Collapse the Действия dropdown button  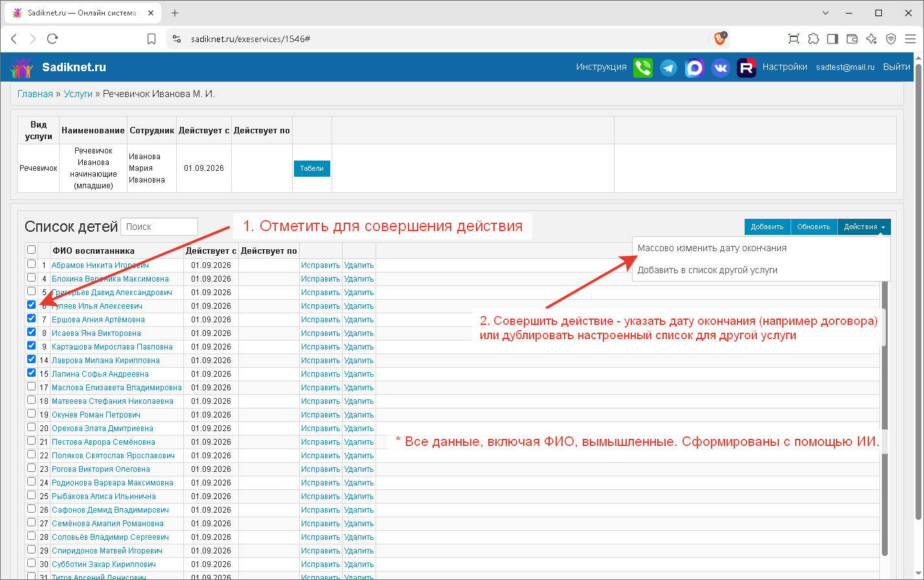(864, 227)
